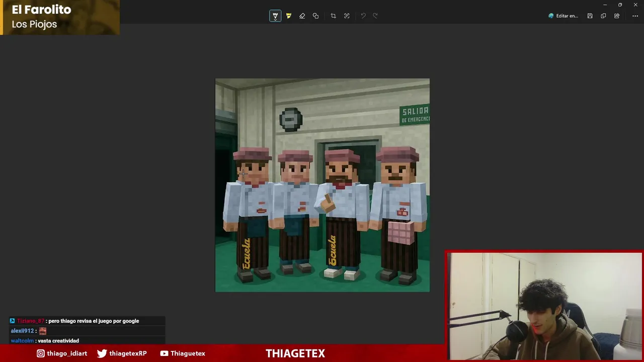This screenshot has width=644, height=362.
Task: Click the webcam overlay in the corner
Action: click(x=544, y=306)
